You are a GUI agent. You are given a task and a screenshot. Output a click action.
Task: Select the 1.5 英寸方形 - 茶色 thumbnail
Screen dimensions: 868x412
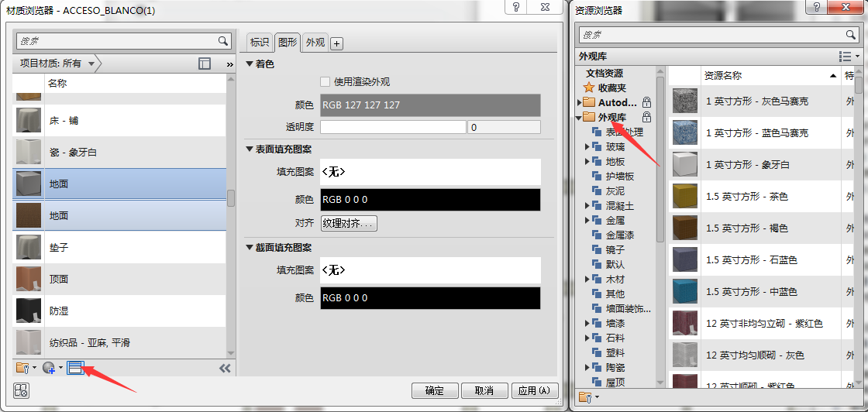pos(684,197)
